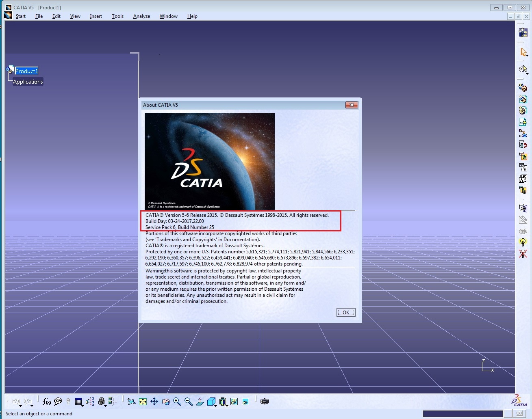Image resolution: width=532 pixels, height=419 pixels.
Task: Click the Zoom In magnifier
Action: (177, 402)
